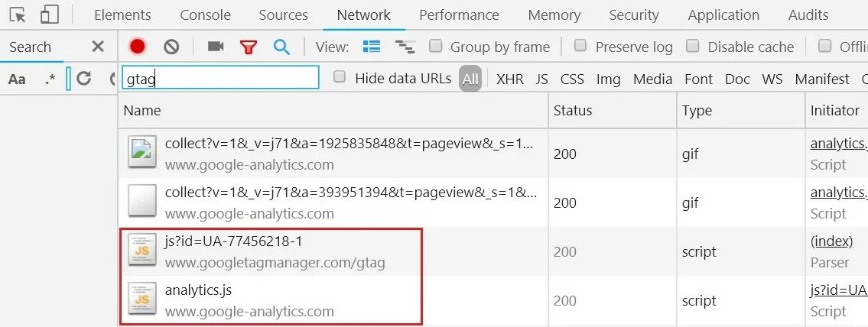Toggle the regular expression .* option
The image size is (868, 327).
tap(50, 79)
